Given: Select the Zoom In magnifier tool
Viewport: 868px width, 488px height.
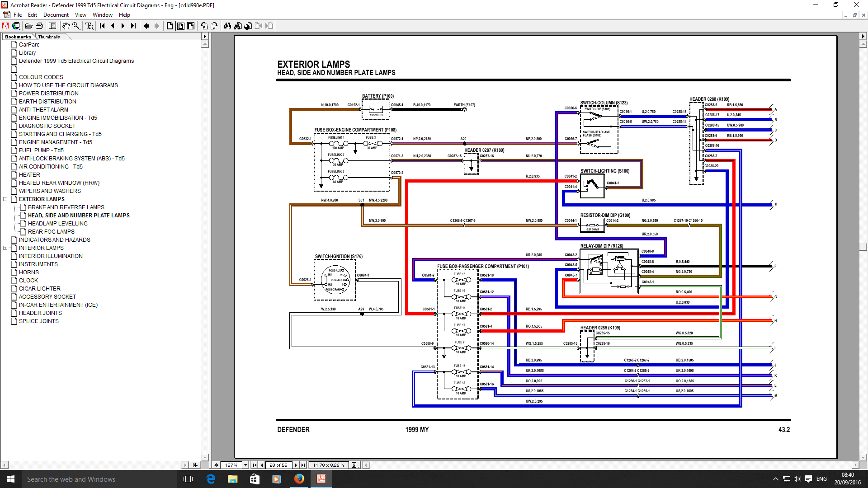Looking at the screenshot, I should (76, 26).
